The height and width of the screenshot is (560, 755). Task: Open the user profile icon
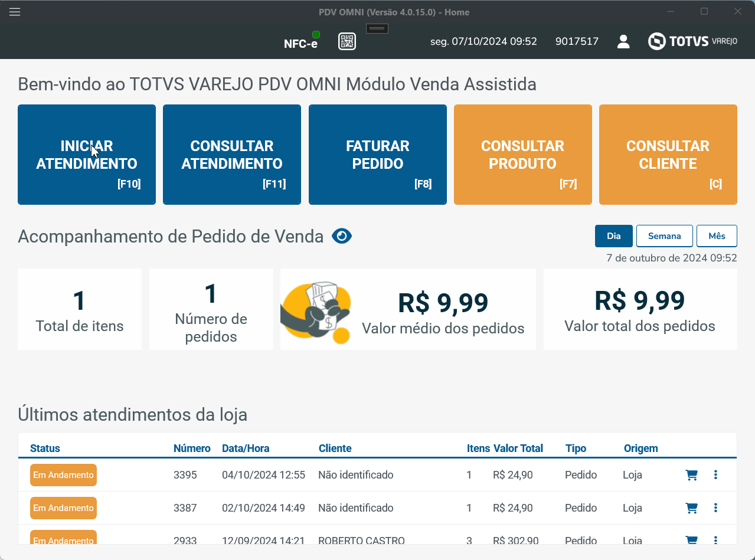pyautogui.click(x=623, y=41)
